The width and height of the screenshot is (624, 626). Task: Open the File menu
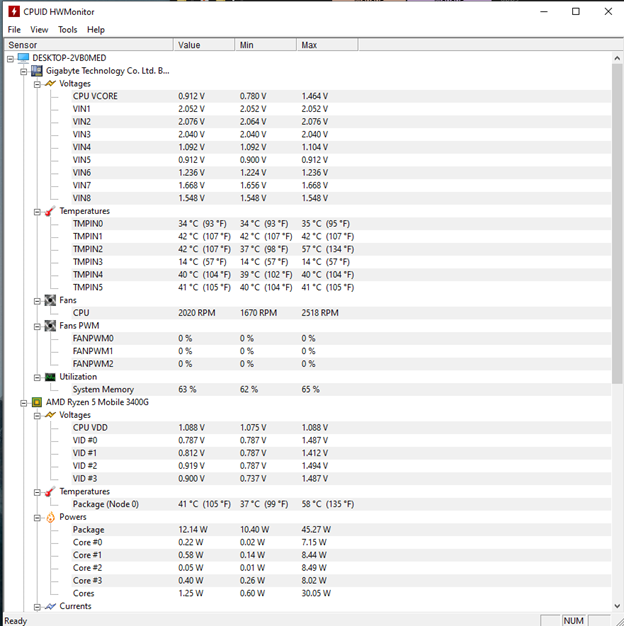tap(14, 30)
